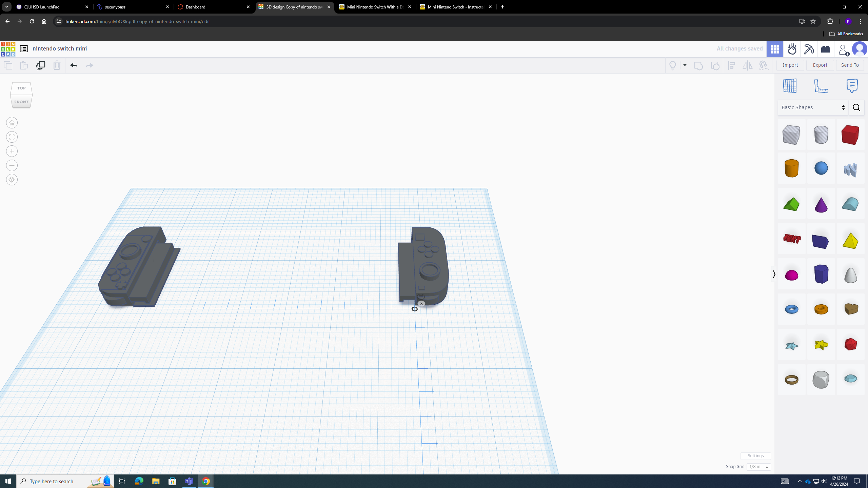Click the Export button
The image size is (868, 488).
820,65
